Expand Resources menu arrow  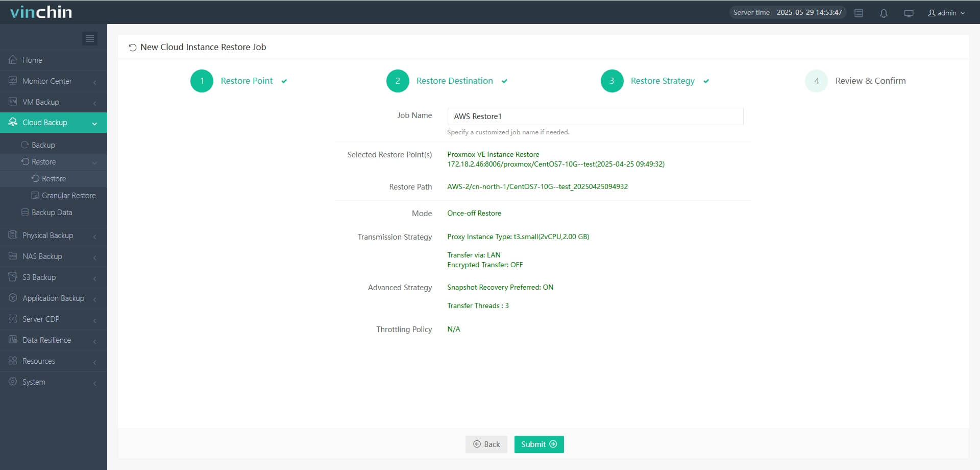95,362
